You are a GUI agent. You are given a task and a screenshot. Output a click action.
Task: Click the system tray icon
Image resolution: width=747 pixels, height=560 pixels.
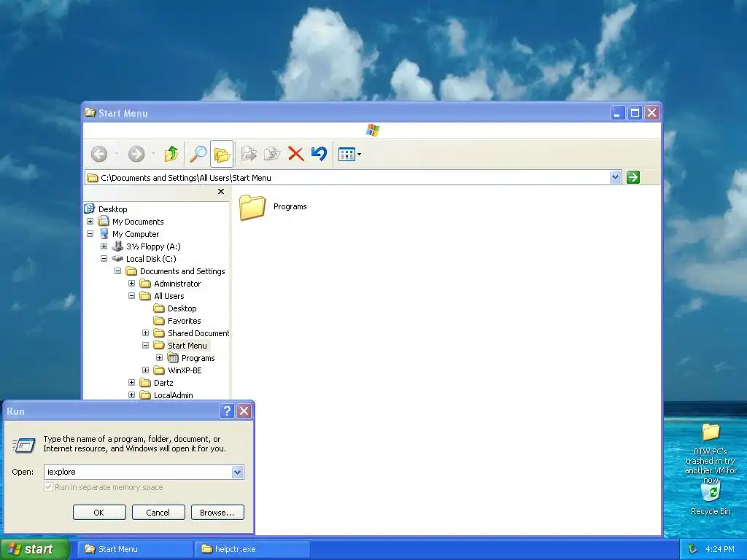[x=693, y=549]
